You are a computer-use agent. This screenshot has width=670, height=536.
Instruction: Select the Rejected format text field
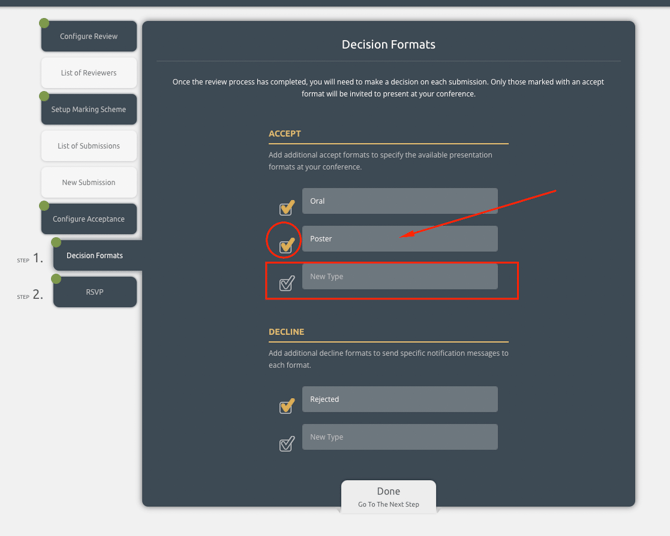click(x=399, y=399)
